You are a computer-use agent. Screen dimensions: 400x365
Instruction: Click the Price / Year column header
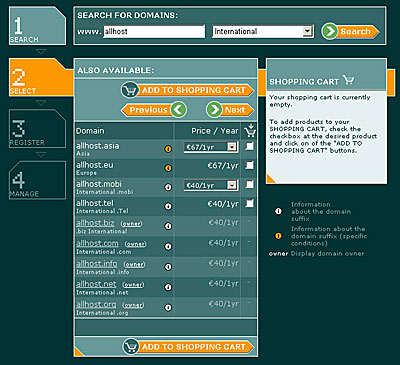click(x=215, y=131)
